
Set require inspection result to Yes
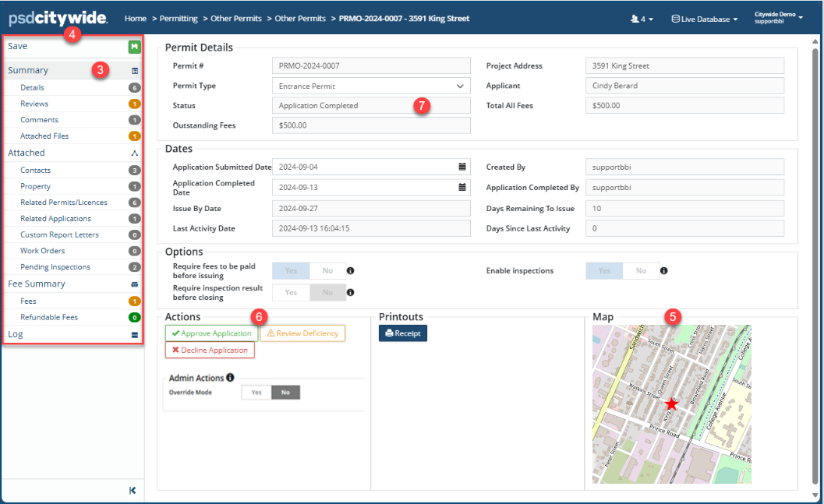coord(291,292)
